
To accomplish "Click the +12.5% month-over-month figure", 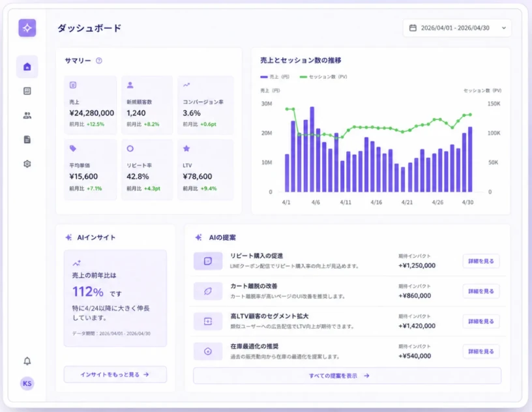I will [95, 125].
